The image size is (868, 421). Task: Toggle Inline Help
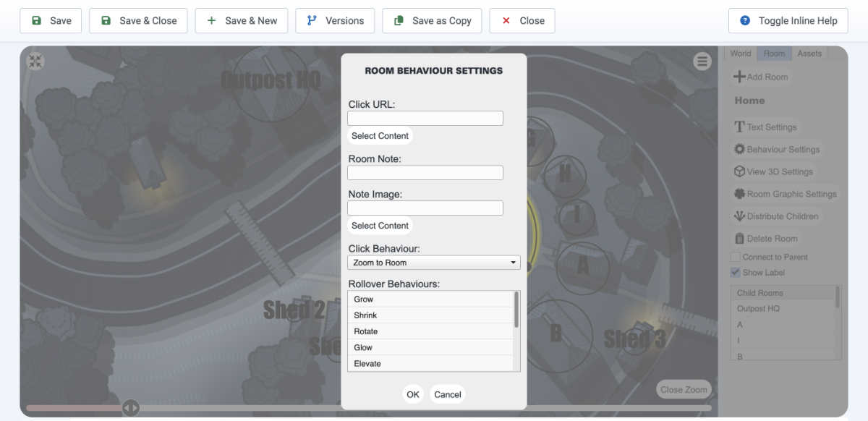pos(788,21)
